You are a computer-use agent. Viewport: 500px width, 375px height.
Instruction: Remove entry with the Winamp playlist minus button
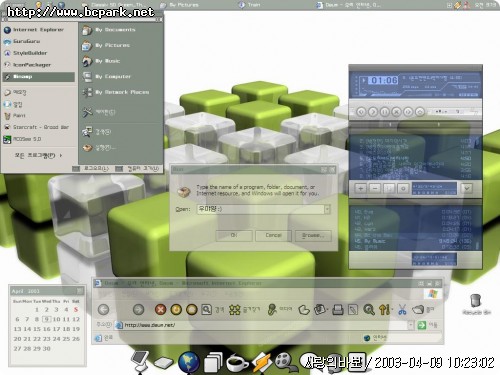[375, 189]
